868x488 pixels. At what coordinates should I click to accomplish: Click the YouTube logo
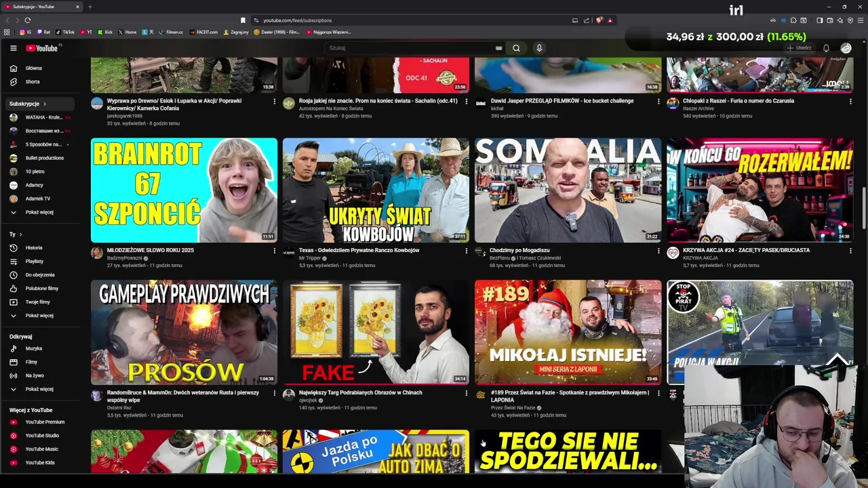click(x=42, y=48)
